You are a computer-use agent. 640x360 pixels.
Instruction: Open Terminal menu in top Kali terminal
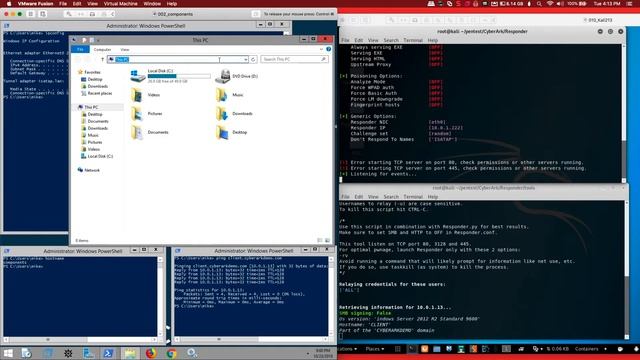click(413, 40)
